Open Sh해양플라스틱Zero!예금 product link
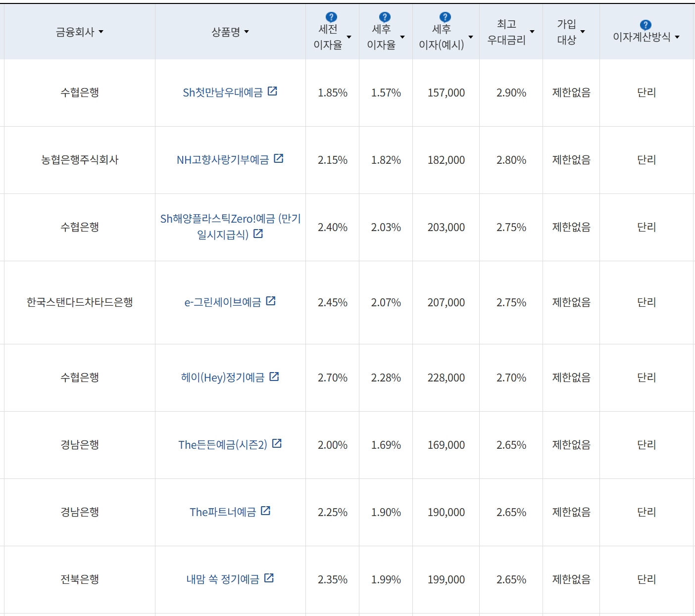This screenshot has width=695, height=616. (230, 219)
